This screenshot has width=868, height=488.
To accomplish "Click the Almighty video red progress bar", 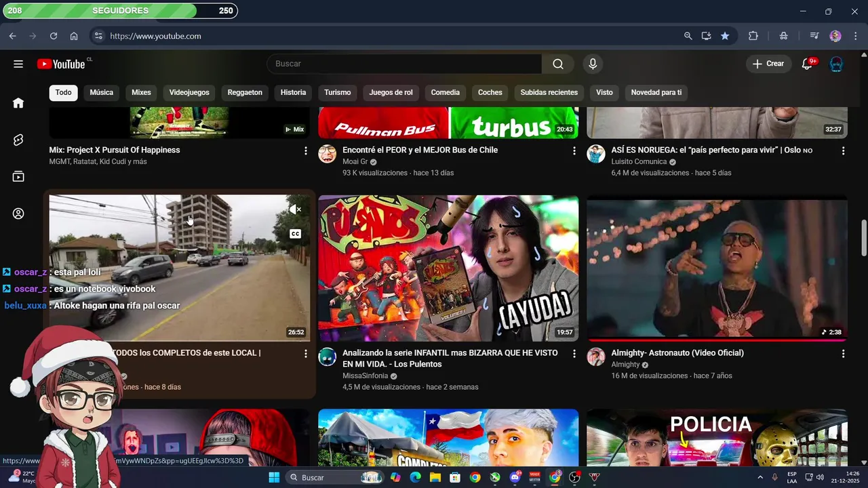I will (717, 340).
